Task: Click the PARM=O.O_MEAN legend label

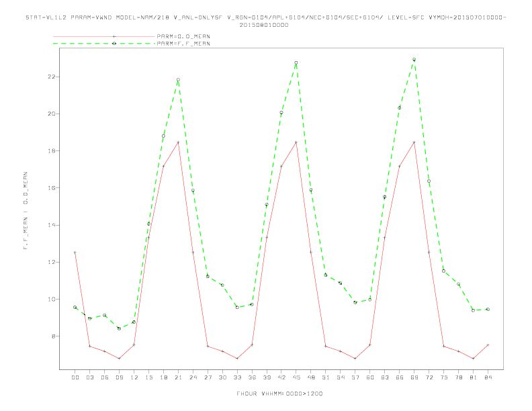Action: coord(183,36)
